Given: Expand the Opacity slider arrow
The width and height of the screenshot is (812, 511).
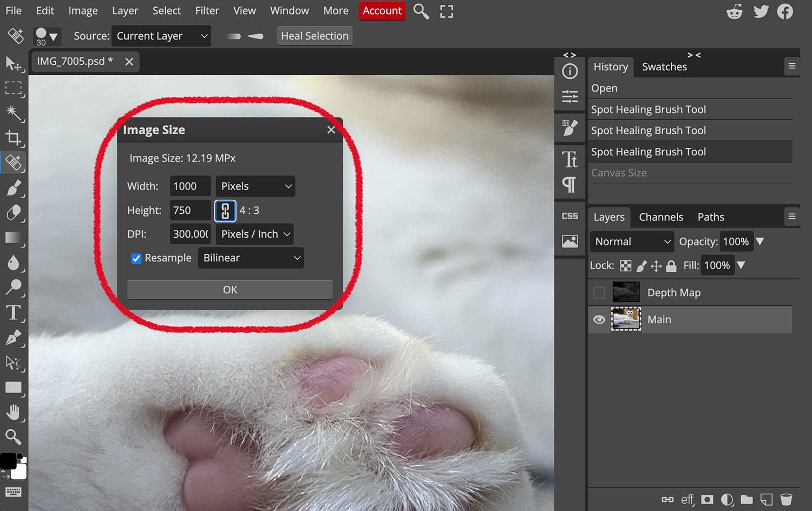Looking at the screenshot, I should click(x=760, y=241).
